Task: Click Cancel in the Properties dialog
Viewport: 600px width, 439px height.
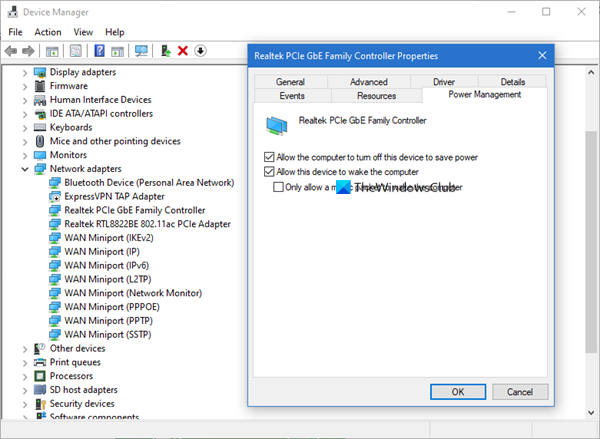Action: [520, 392]
